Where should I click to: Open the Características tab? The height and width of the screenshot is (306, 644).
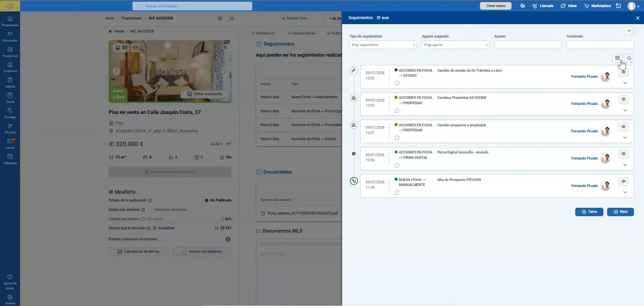click(301, 33)
